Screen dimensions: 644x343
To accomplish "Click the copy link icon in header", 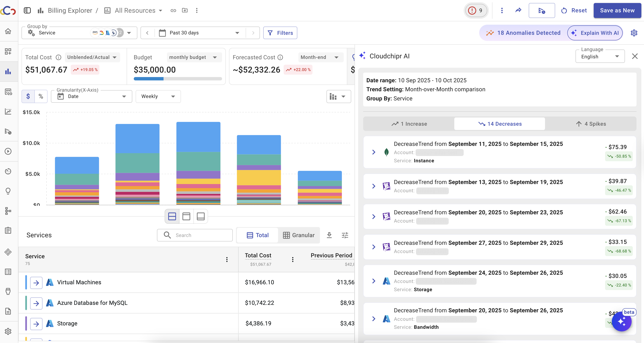I will (173, 10).
